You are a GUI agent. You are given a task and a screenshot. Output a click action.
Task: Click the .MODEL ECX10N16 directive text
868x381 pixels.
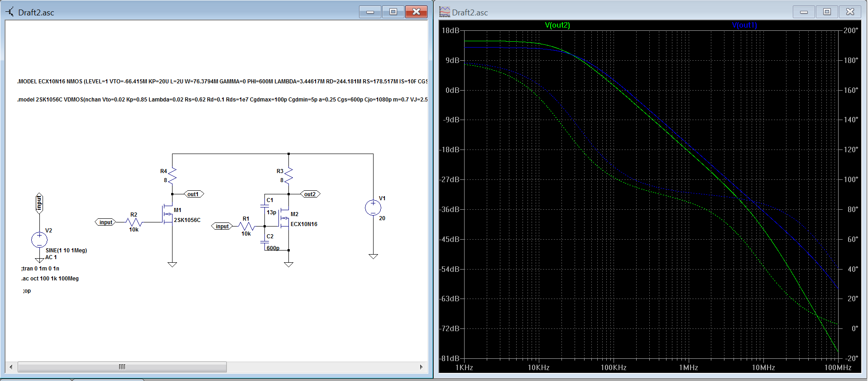click(x=222, y=82)
